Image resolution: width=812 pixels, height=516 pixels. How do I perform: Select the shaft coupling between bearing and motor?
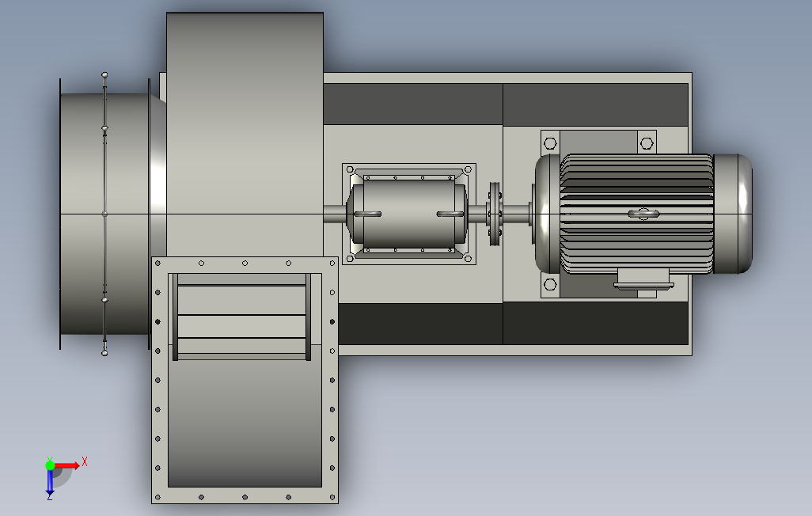click(x=495, y=214)
